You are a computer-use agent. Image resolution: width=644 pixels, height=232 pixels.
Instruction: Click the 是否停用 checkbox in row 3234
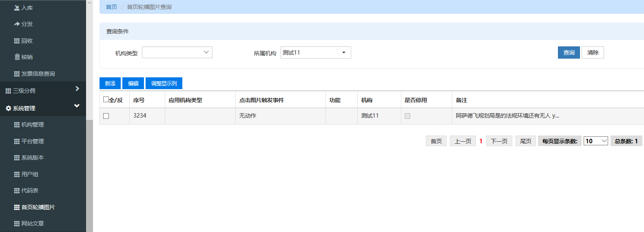coord(407,116)
